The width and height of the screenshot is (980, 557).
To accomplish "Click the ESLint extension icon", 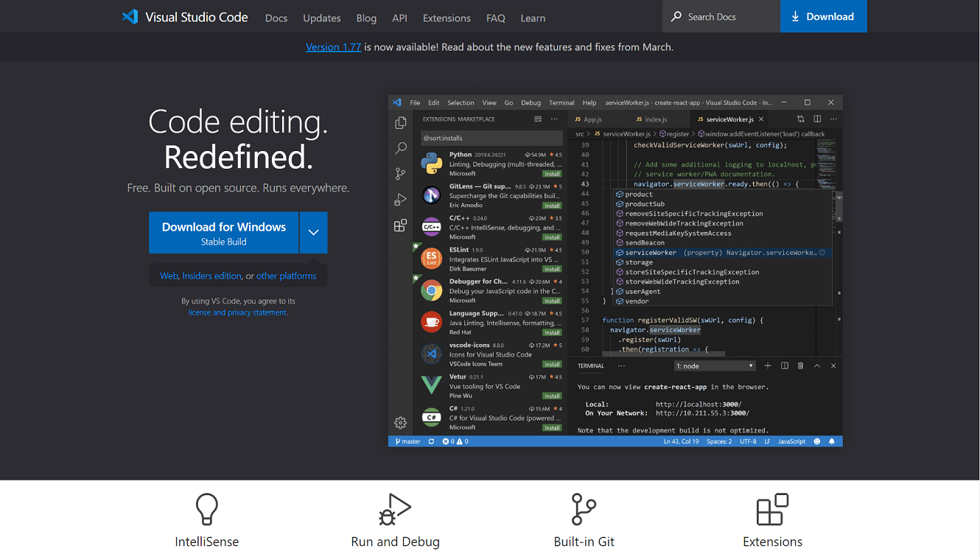I will [432, 259].
